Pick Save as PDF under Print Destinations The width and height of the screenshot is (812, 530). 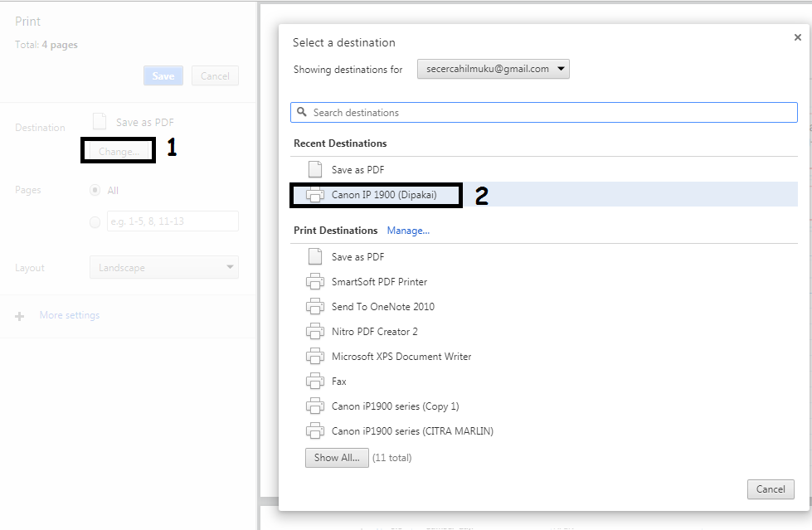pos(357,257)
